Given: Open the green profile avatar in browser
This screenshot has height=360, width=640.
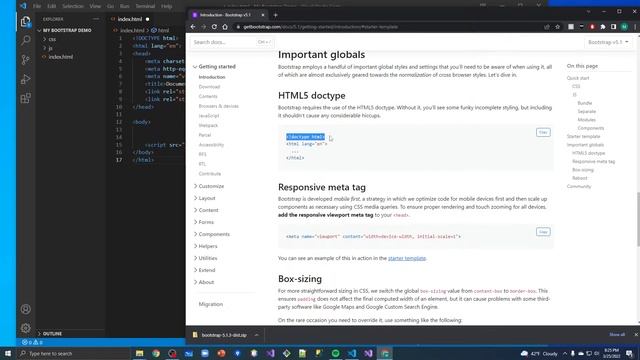Looking at the screenshot, I should click(624, 27).
